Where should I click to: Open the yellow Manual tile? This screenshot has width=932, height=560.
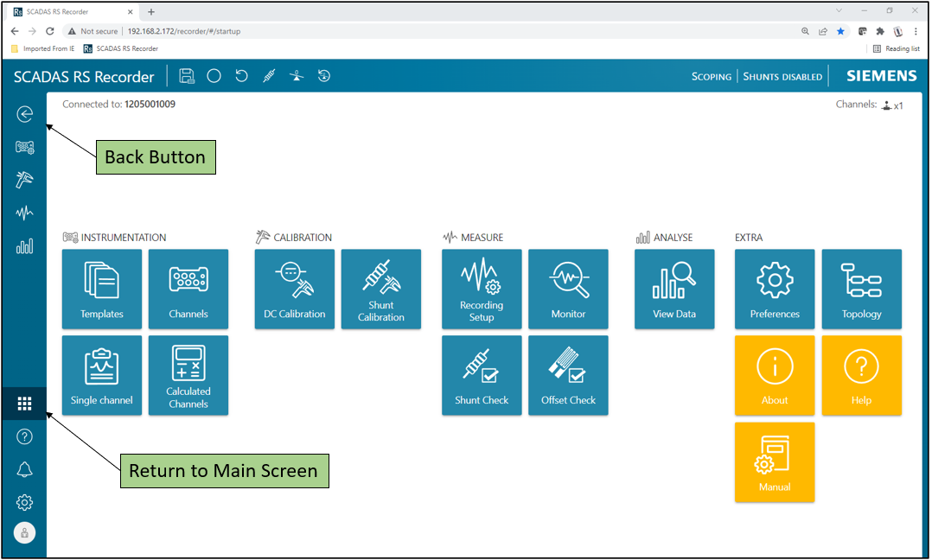tap(775, 461)
